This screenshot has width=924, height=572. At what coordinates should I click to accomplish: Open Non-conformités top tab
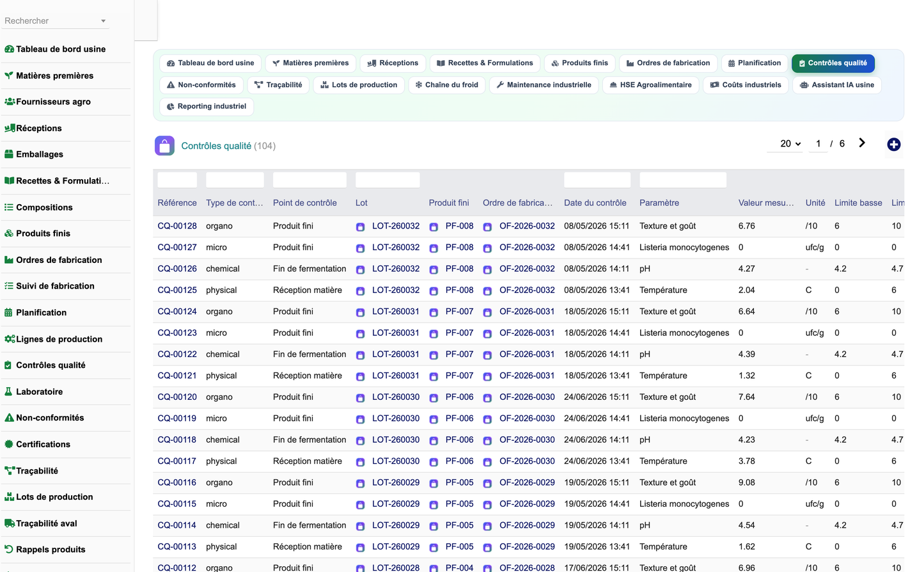(201, 85)
